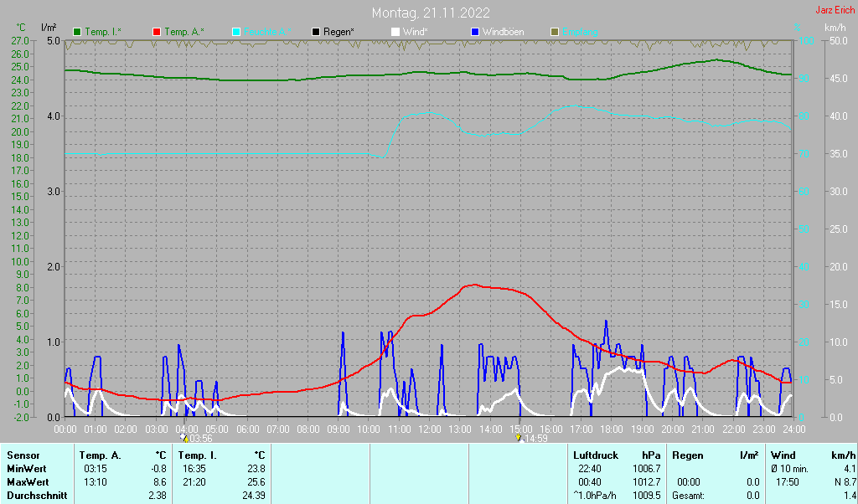Click the red Temp. A. legend swatch
The width and height of the screenshot is (858, 504).
(x=157, y=32)
